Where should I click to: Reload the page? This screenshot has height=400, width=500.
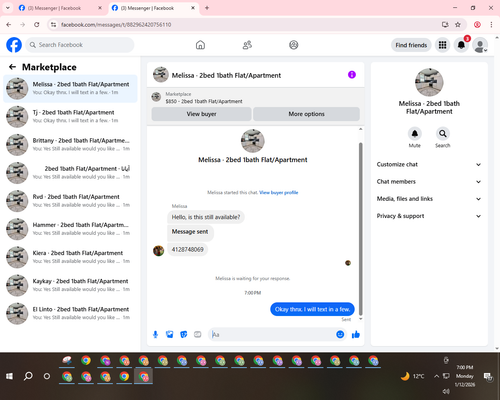click(x=37, y=25)
